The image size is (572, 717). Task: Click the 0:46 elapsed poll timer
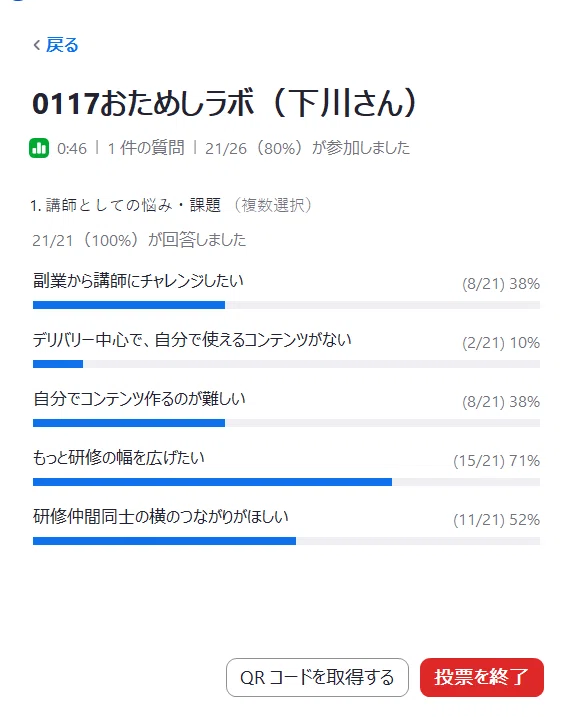tap(72, 149)
